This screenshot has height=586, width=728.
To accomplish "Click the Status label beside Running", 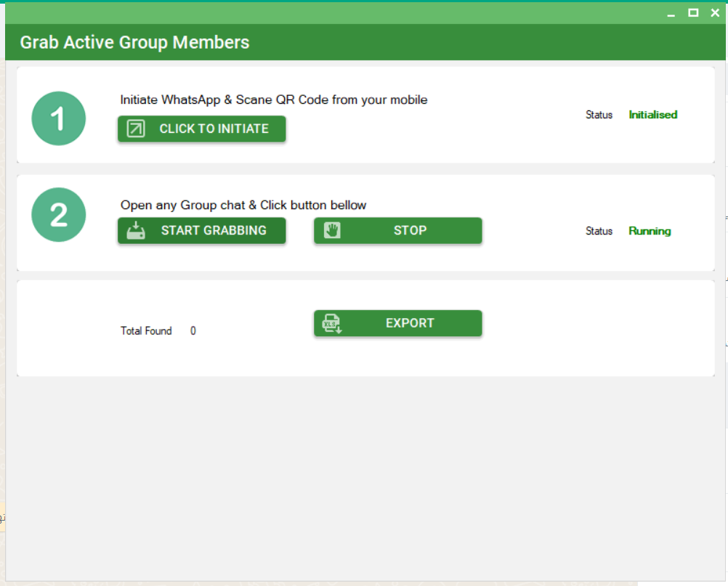I will point(599,231).
